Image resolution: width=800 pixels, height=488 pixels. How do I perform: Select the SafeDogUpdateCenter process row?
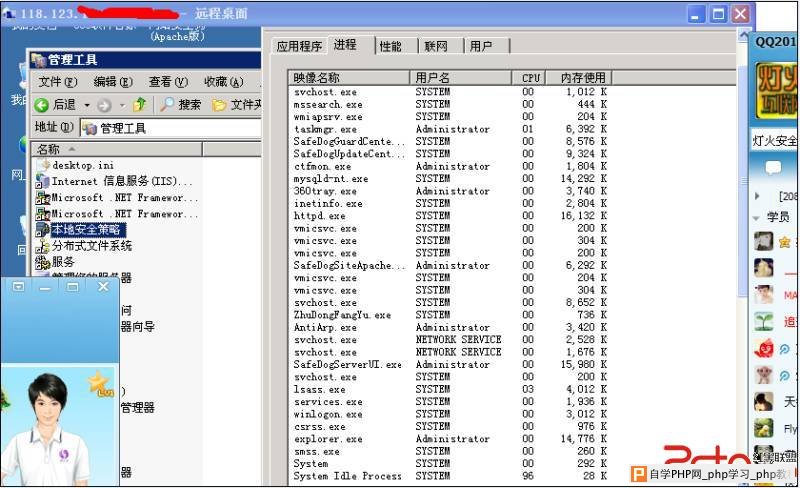[450, 154]
